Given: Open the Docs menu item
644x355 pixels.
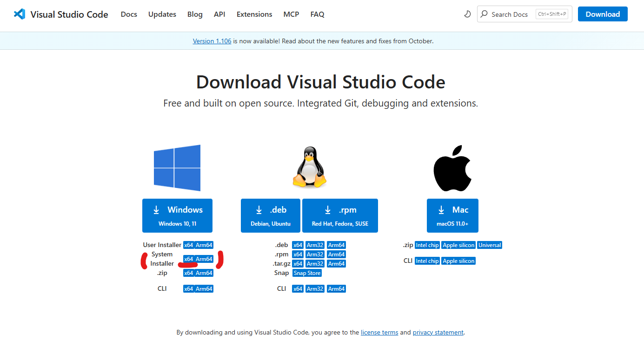Looking at the screenshot, I should 129,14.
